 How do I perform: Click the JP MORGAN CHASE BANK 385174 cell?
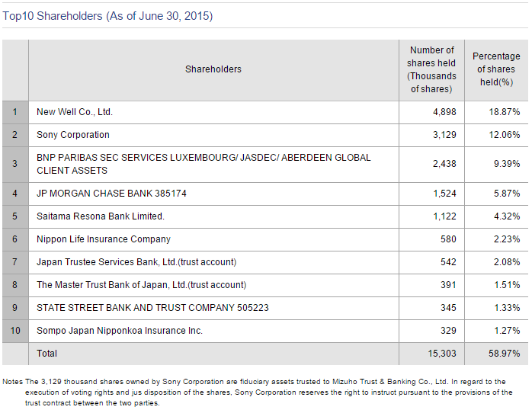pyautogui.click(x=111, y=194)
